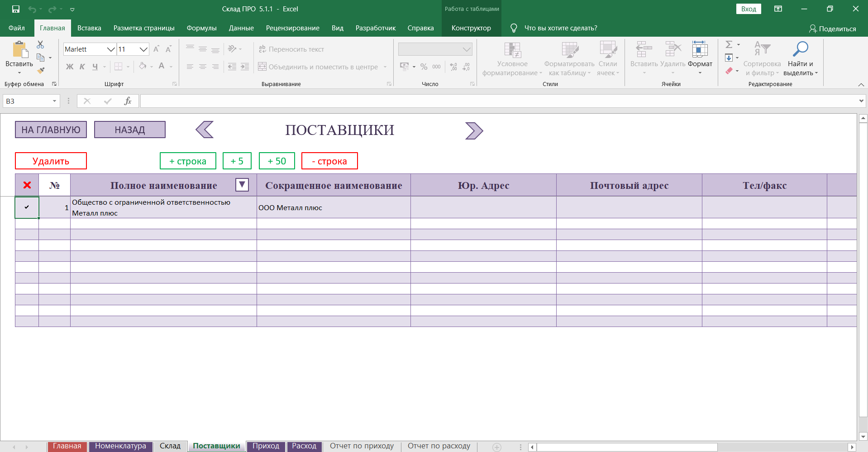Click the + строка button
Screen dimensions: 868x452
coord(188,161)
